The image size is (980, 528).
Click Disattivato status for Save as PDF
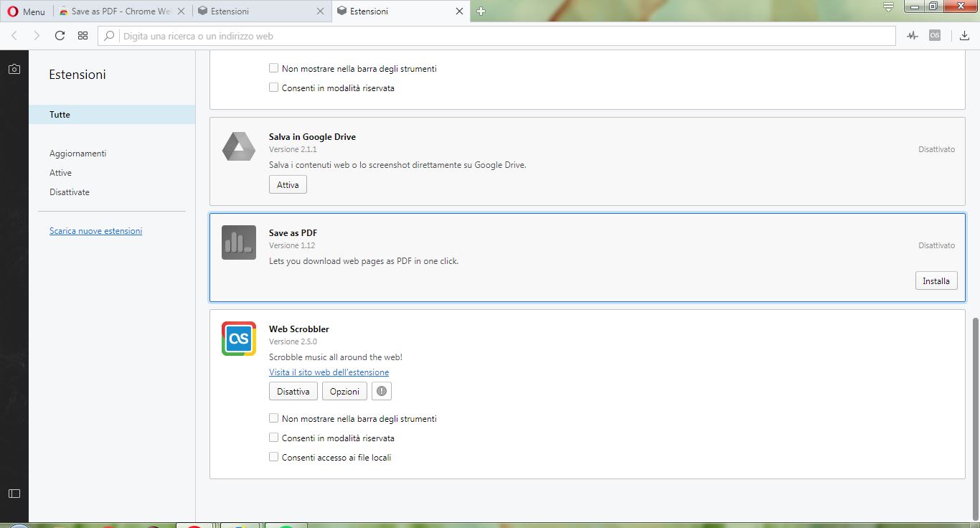tap(936, 245)
